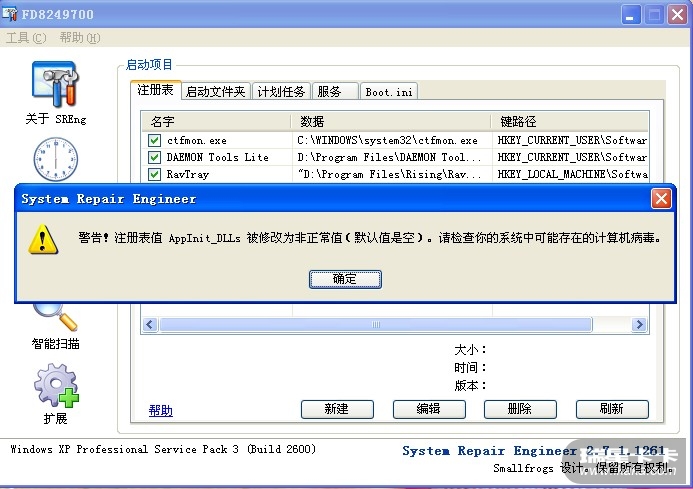Image resolution: width=693 pixels, height=489 pixels.
Task: Click the horizontal scrollbar left arrow
Action: (149, 325)
